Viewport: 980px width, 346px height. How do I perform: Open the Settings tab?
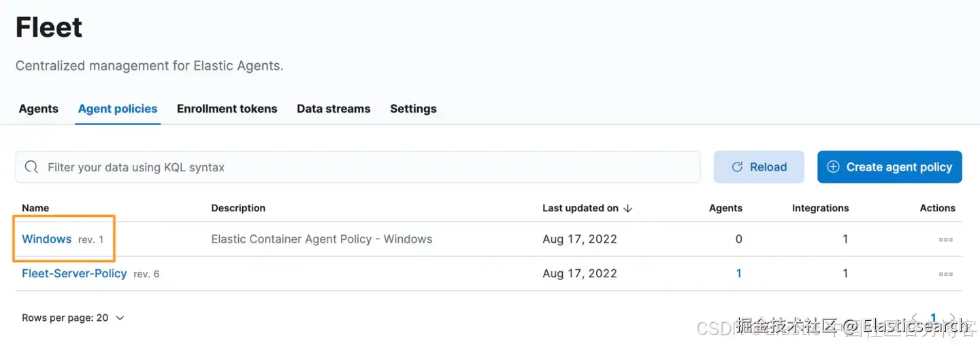(413, 109)
